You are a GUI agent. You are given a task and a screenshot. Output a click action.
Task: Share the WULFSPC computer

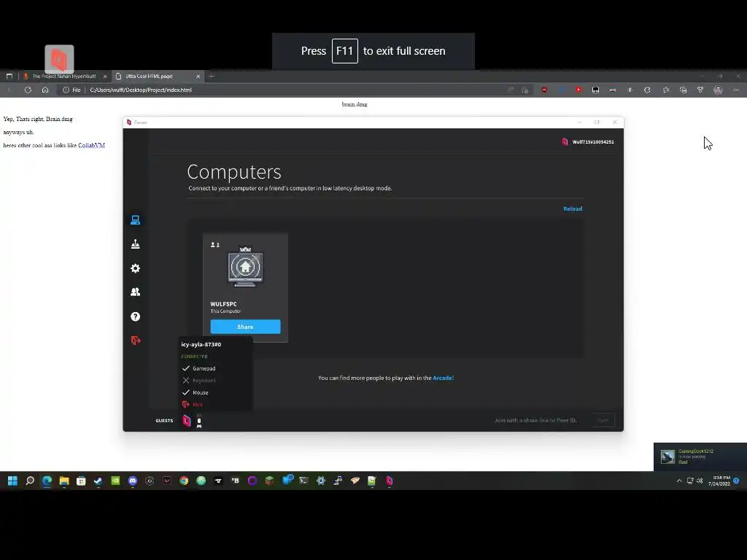click(245, 327)
